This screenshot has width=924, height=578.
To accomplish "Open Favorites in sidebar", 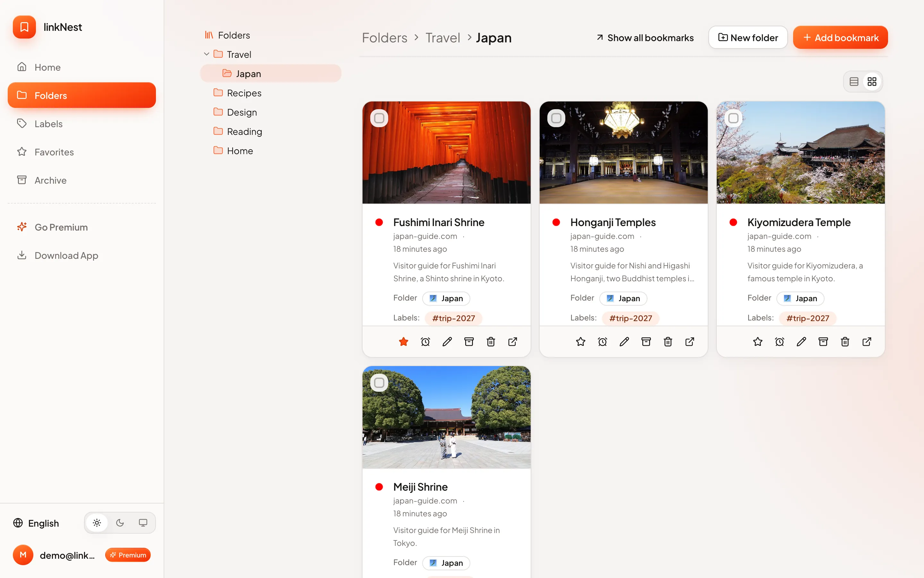I will 82,152.
